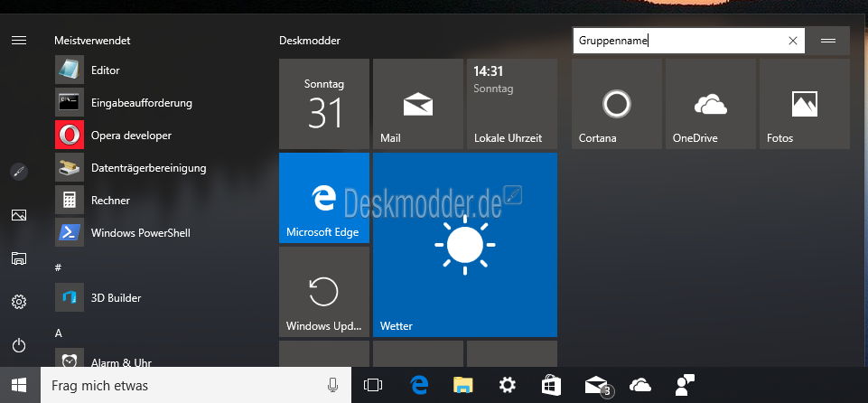Viewport: 868px width, 403px height.
Task: Click the Windows Start button
Action: [x=20, y=385]
